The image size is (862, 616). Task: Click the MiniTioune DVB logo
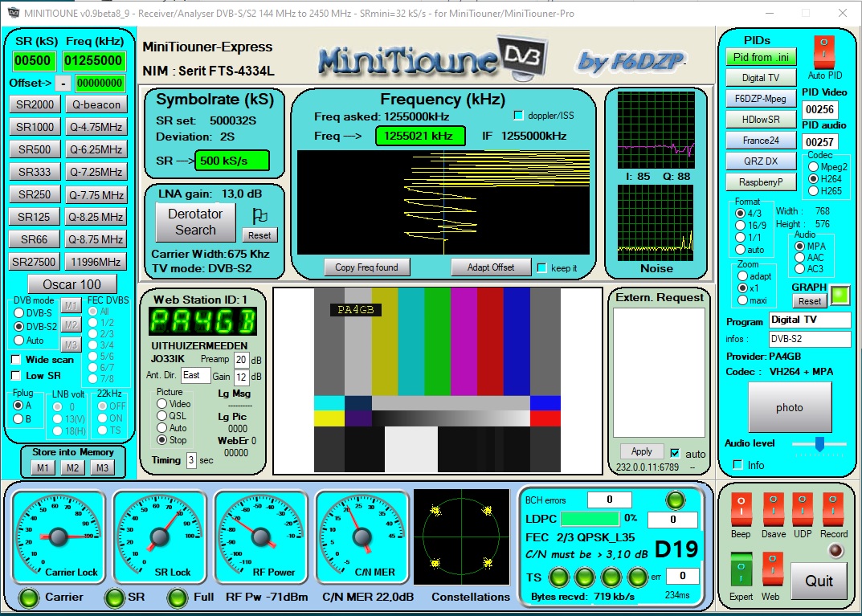tap(433, 58)
